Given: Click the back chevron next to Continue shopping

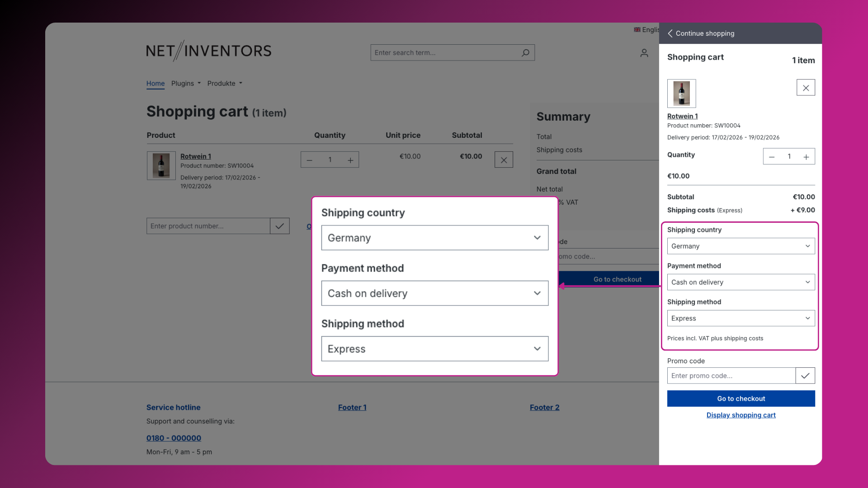Looking at the screenshot, I should pyautogui.click(x=670, y=33).
